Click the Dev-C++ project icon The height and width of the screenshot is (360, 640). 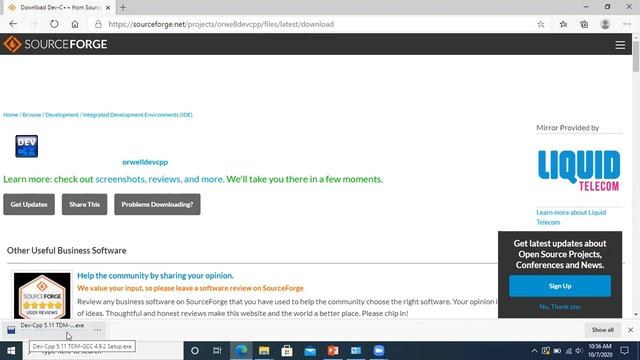tap(27, 146)
